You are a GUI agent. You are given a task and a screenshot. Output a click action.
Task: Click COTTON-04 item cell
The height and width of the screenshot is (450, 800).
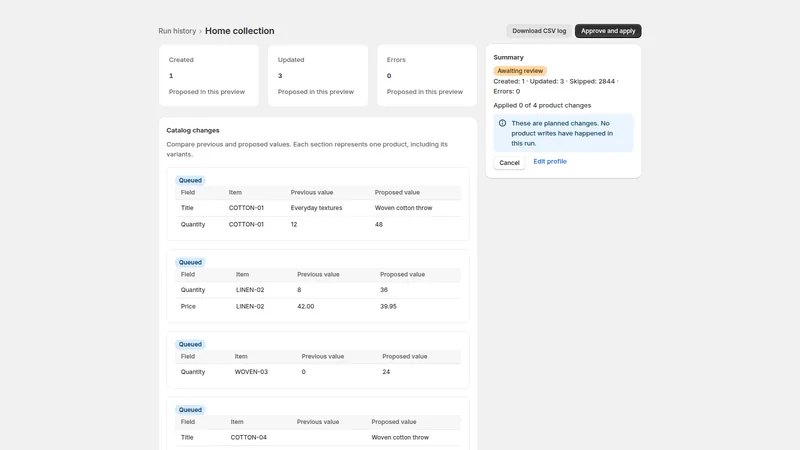pyautogui.click(x=248, y=437)
